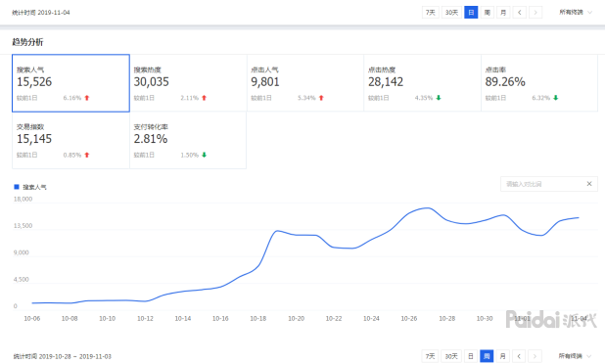Clear the comparison word input with X
Viewport: 605px width, 364px height.
point(589,184)
